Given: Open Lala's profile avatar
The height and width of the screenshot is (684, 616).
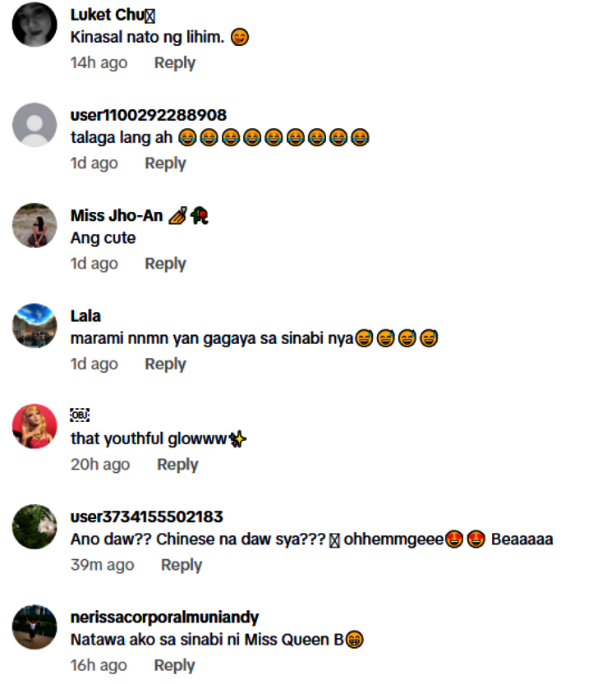Looking at the screenshot, I should [34, 325].
